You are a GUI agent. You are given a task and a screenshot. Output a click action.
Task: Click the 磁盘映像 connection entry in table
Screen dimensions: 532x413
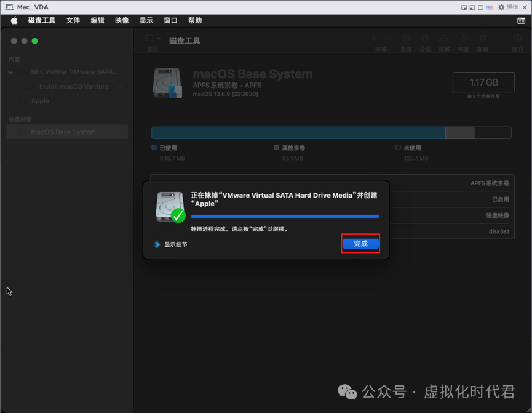498,215
